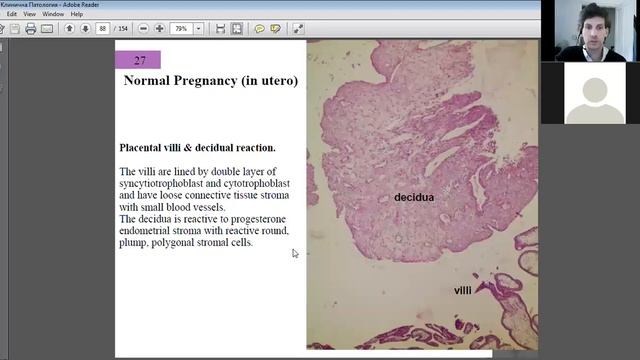Click the 'Placental villi & decidual reaction.' subheading

[198, 148]
